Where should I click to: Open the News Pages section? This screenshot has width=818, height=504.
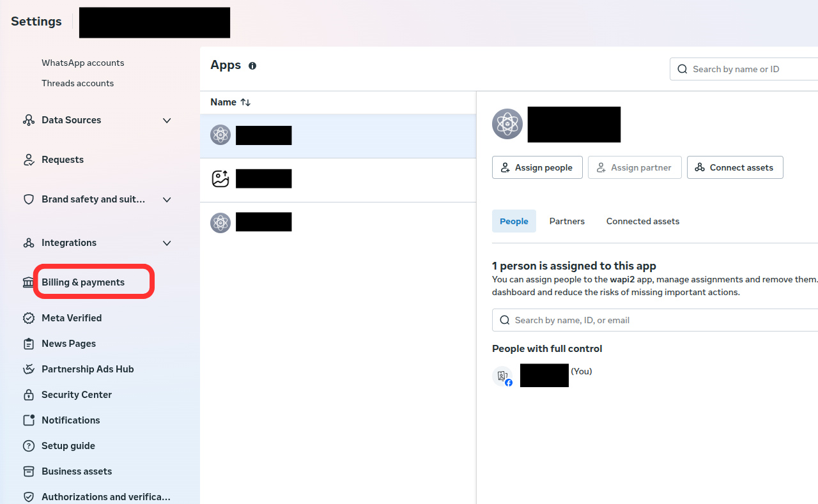pos(68,344)
